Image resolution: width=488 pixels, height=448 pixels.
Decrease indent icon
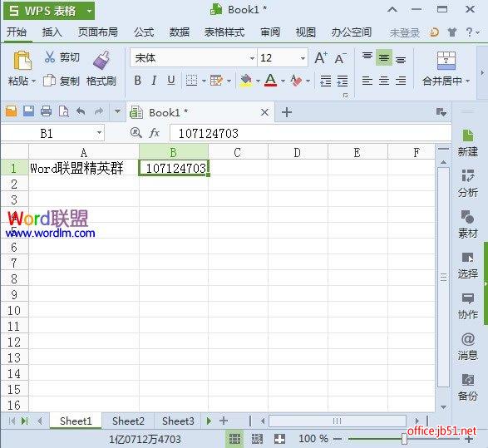click(x=326, y=81)
